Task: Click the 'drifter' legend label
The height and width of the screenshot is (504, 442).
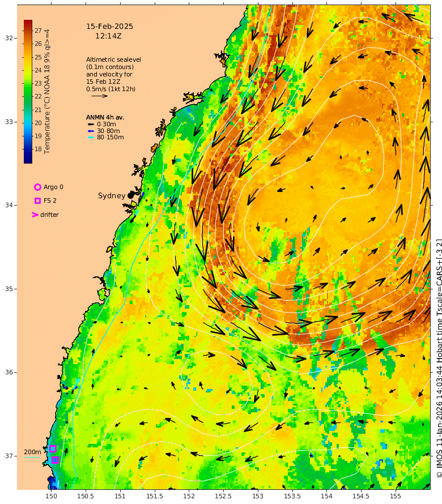Action: [x=49, y=215]
